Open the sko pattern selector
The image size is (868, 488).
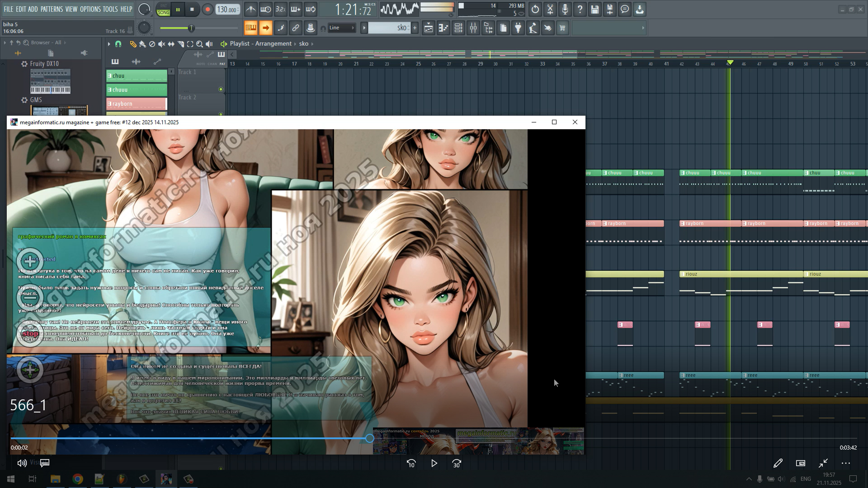(389, 28)
